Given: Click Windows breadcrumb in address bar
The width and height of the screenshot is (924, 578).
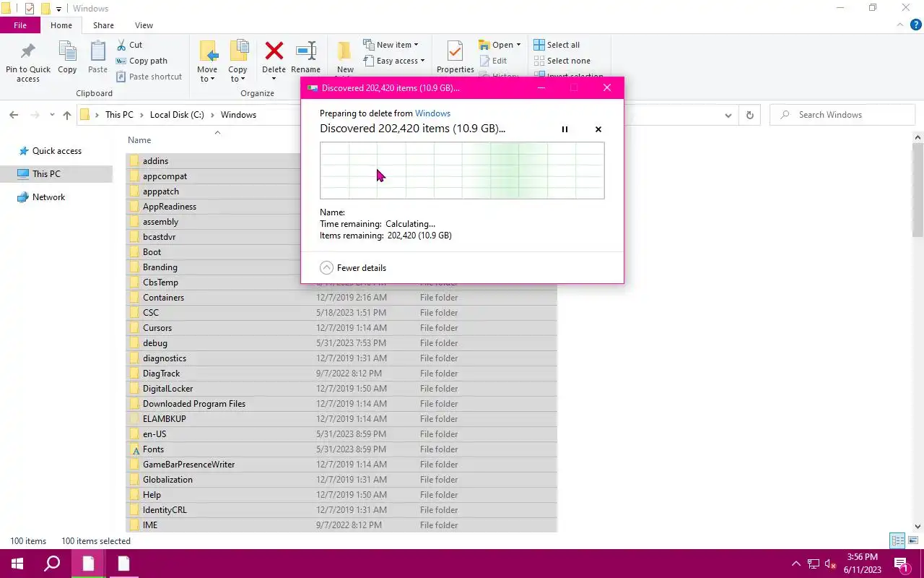Looking at the screenshot, I should [x=238, y=115].
